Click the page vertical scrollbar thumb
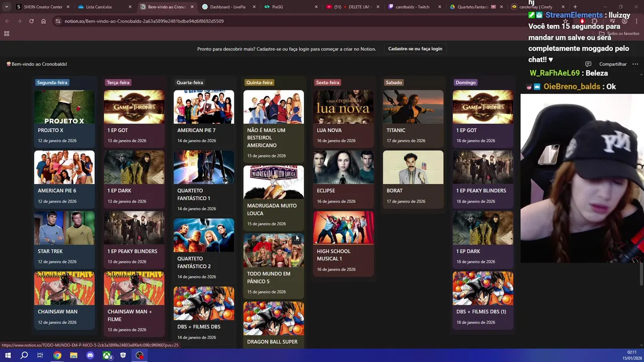Screen dimensions: 644x362 641,274
